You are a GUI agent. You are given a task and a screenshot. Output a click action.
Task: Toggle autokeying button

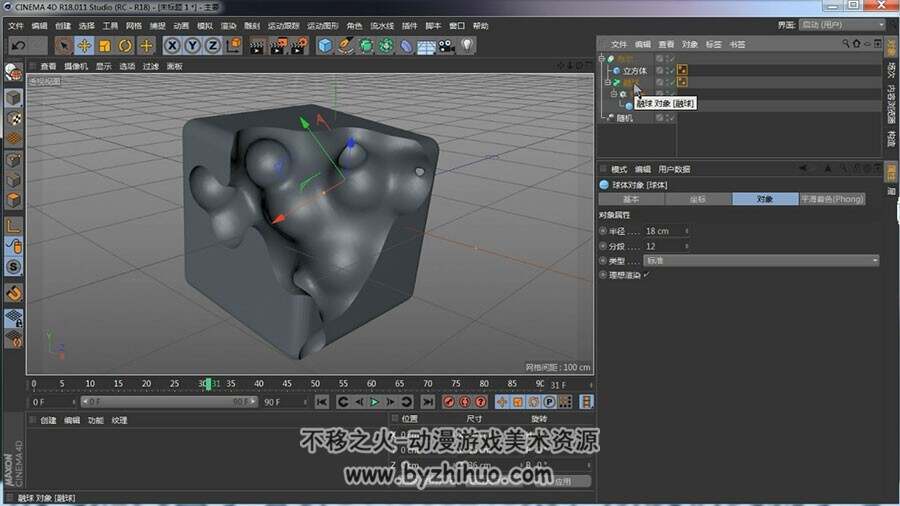coord(465,402)
